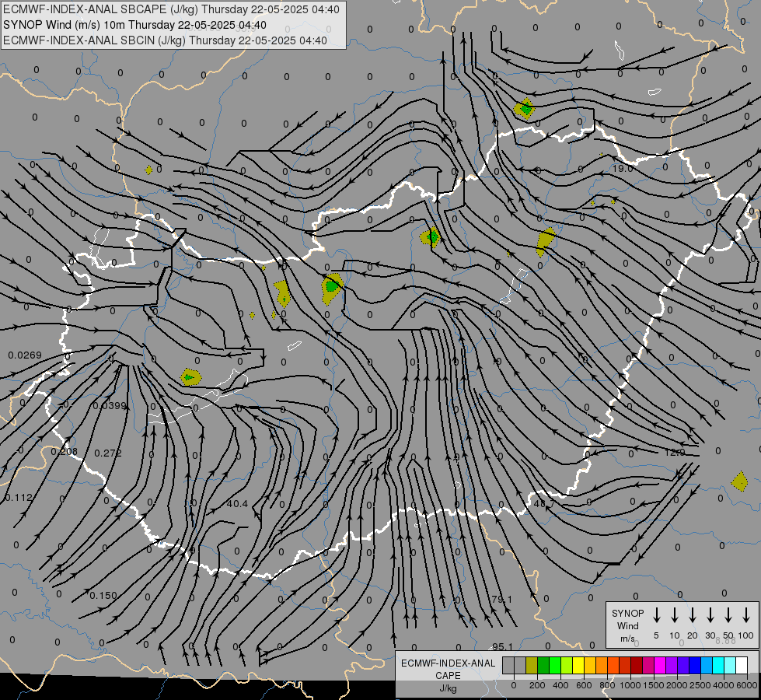Click the cyan swatch before 4000

tap(717, 665)
